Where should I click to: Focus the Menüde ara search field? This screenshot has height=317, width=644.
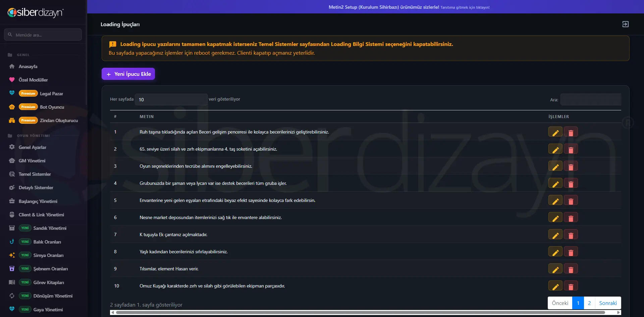(x=43, y=35)
